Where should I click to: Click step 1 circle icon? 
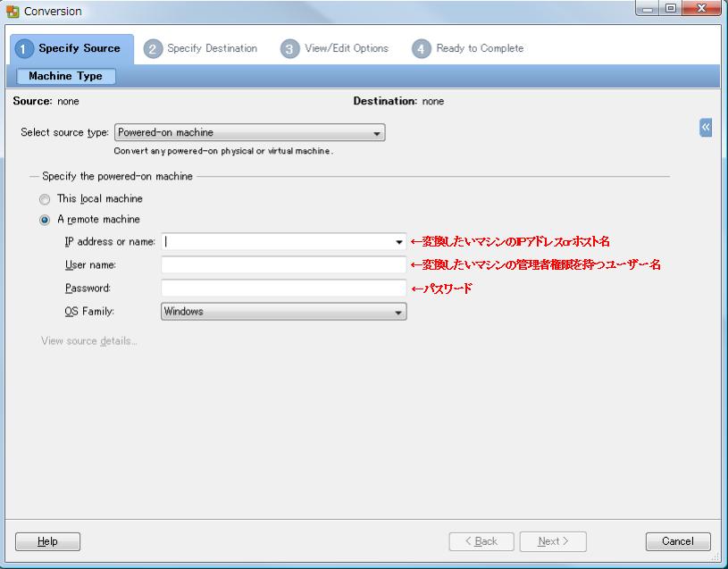click(24, 49)
